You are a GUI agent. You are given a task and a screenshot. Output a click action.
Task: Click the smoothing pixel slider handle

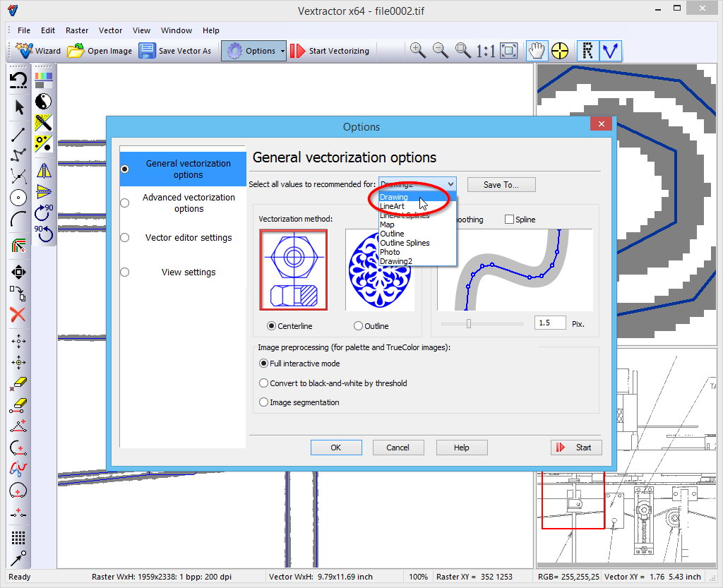tap(468, 323)
